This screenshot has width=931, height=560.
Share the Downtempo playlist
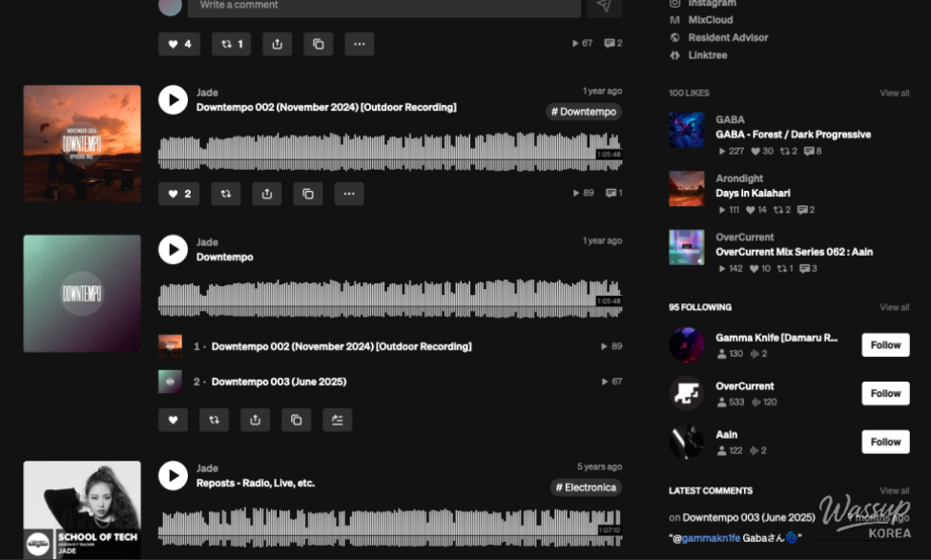pyautogui.click(x=255, y=420)
